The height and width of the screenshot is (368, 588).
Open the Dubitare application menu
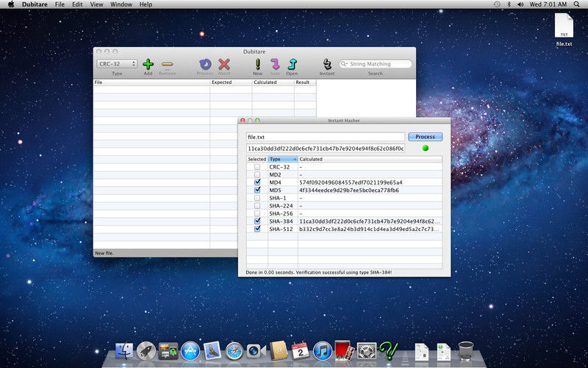(35, 4)
